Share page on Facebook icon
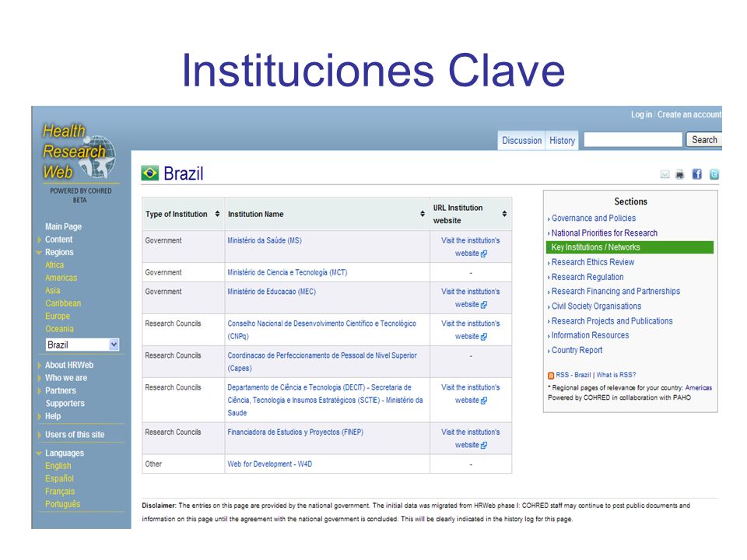This screenshot has height=560, width=747. (697, 174)
